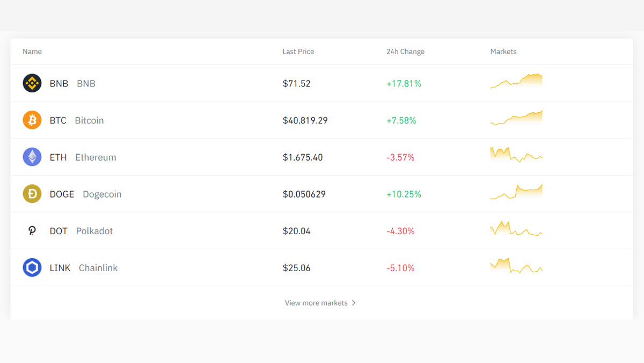Click the +17.81% change value
644x363 pixels.
(404, 84)
